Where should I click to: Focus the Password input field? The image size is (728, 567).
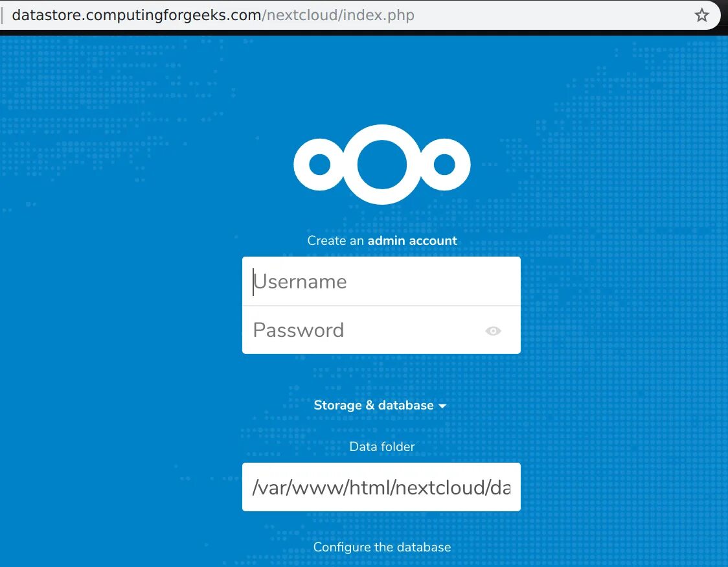(381, 330)
